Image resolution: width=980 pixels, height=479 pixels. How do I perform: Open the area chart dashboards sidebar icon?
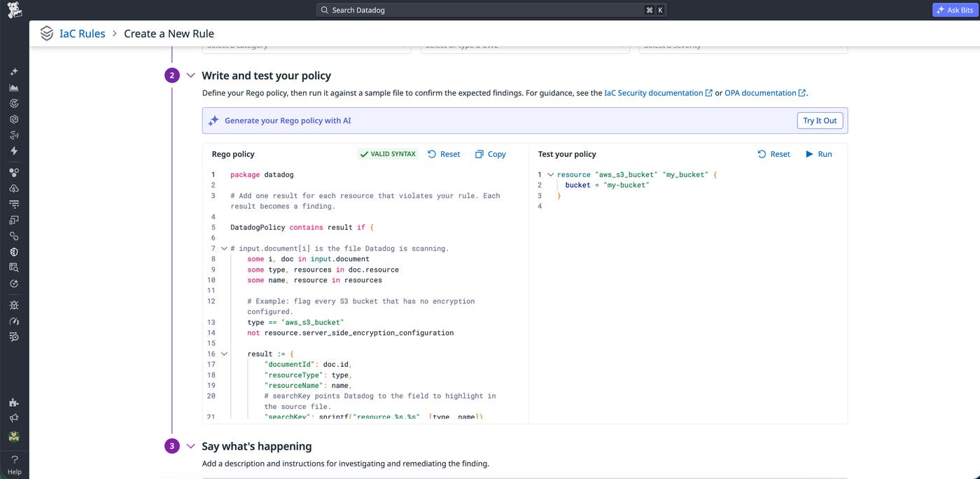14,88
